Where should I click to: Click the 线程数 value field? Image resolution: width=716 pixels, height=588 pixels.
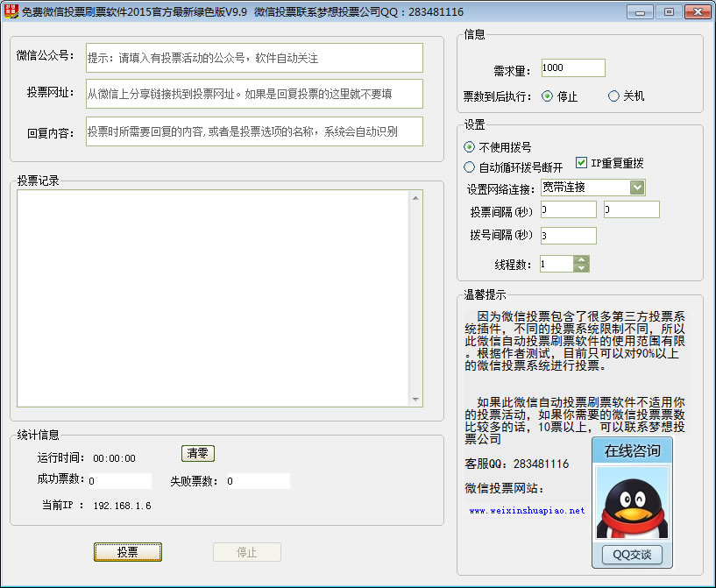[x=556, y=264]
